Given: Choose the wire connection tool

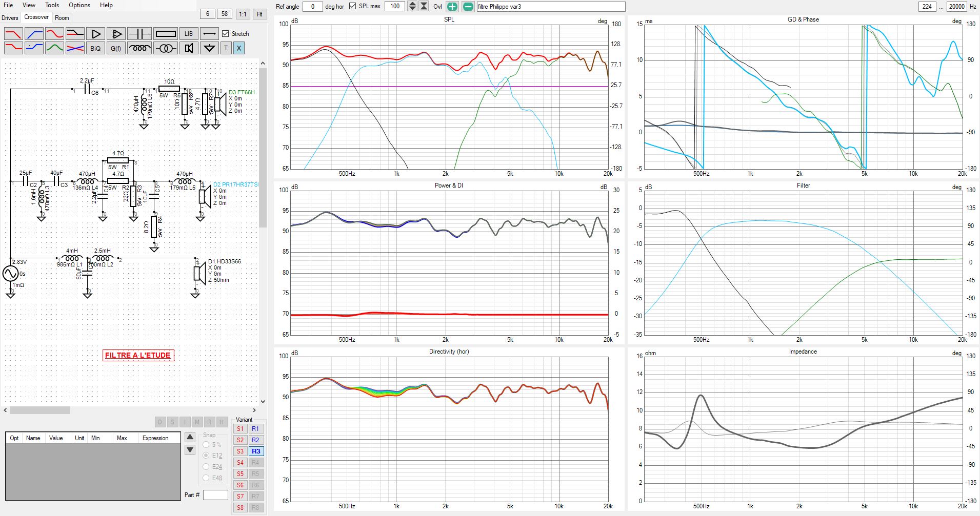Looking at the screenshot, I should [209, 34].
